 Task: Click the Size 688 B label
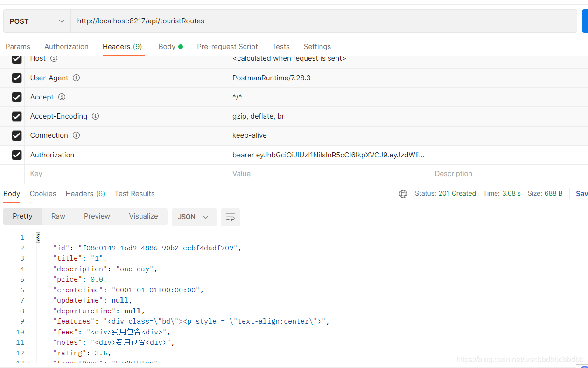(x=545, y=193)
